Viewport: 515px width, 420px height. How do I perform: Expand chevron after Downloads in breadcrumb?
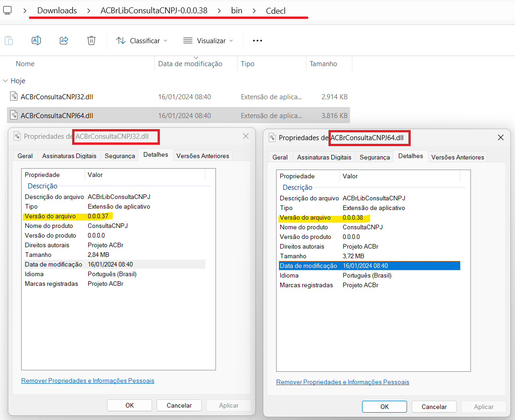pyautogui.click(x=89, y=11)
